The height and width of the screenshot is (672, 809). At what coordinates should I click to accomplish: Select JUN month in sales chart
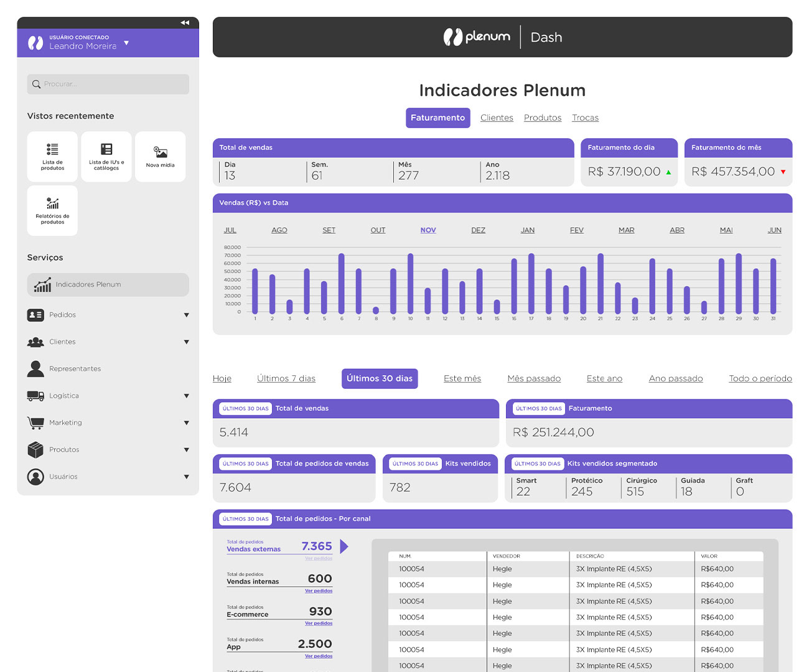coord(775,230)
